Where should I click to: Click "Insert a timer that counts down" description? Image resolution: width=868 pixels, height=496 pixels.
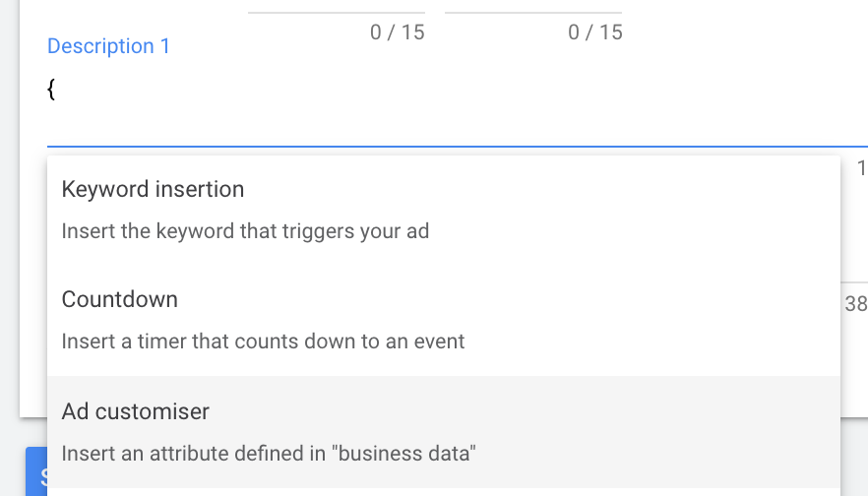point(263,342)
